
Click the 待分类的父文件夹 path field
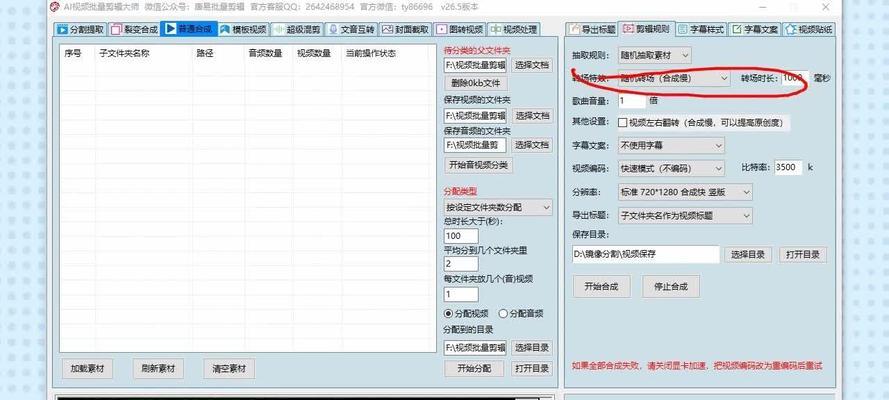[x=475, y=66]
